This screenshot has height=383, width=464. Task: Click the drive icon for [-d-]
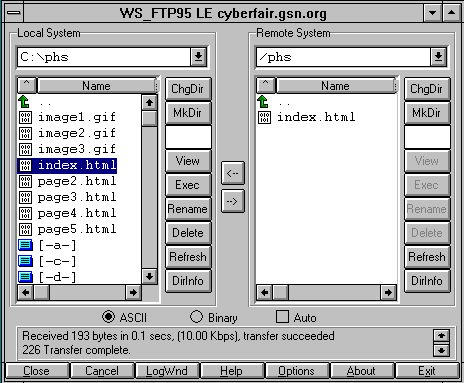(x=25, y=277)
